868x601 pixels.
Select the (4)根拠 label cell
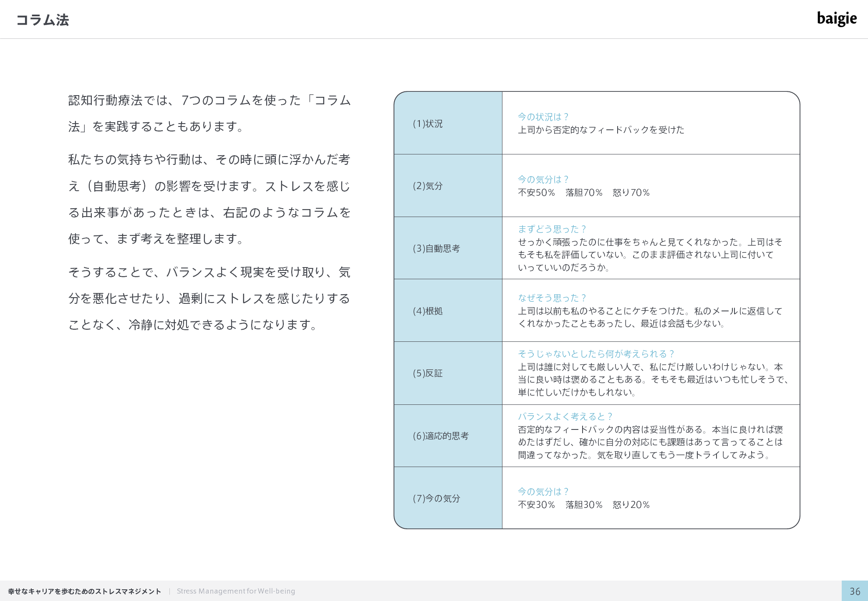(x=448, y=311)
